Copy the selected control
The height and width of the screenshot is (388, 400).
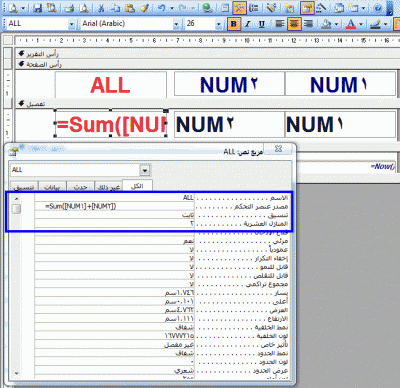[x=115, y=8]
